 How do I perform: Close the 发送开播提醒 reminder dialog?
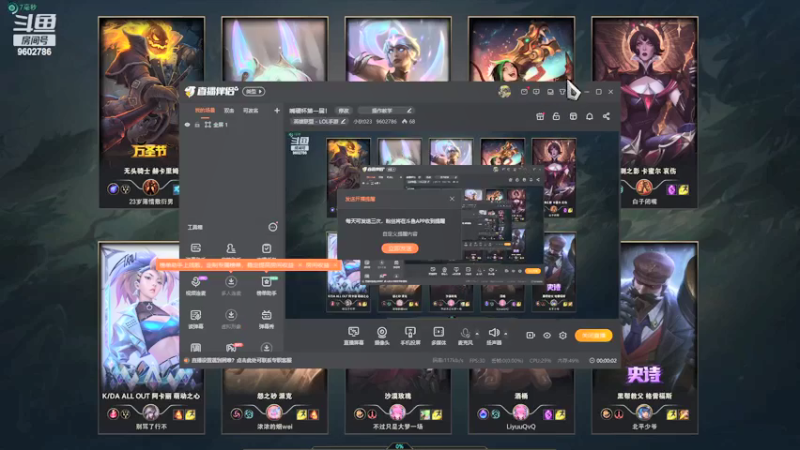click(452, 199)
